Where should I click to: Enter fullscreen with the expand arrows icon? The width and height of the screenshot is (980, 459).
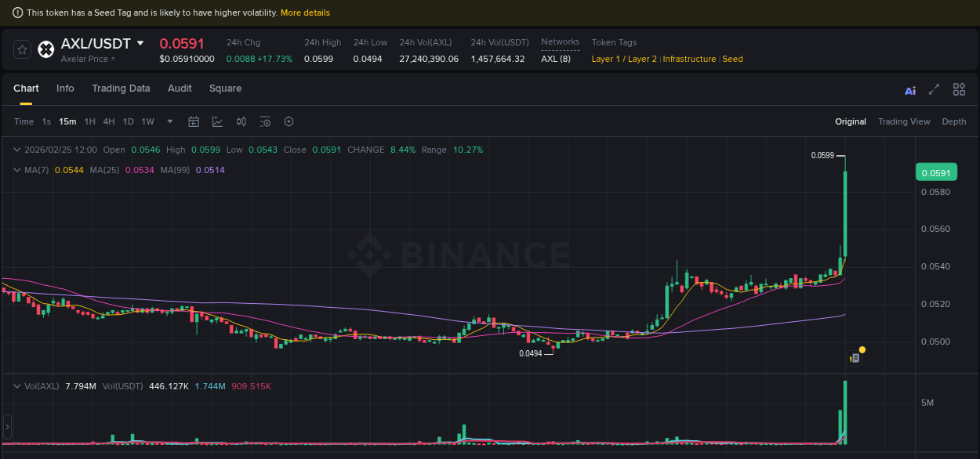(x=933, y=89)
